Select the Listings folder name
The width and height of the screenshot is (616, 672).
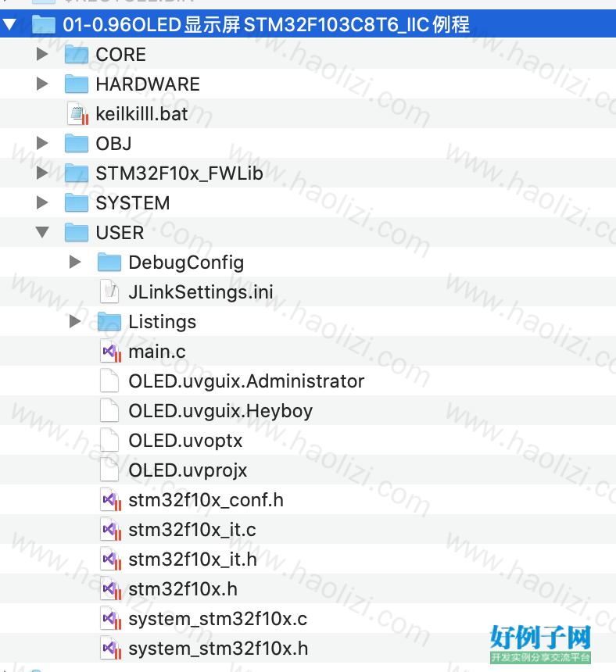point(163,322)
